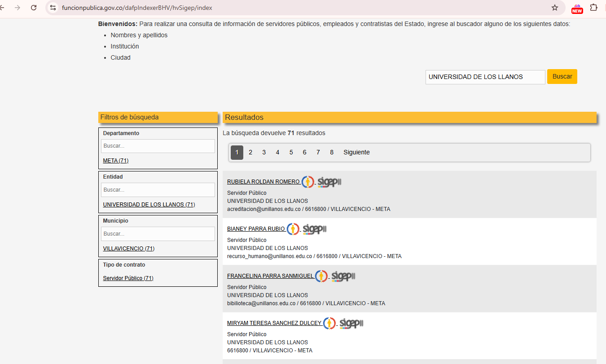This screenshot has height=364, width=606.
Task: Select page 1 in the pagination bar
Action: (x=237, y=152)
